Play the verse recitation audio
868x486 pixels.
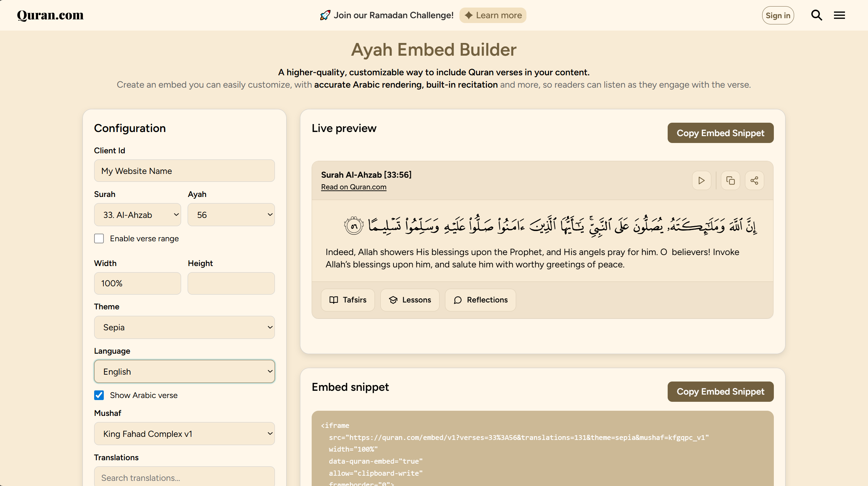tap(701, 180)
